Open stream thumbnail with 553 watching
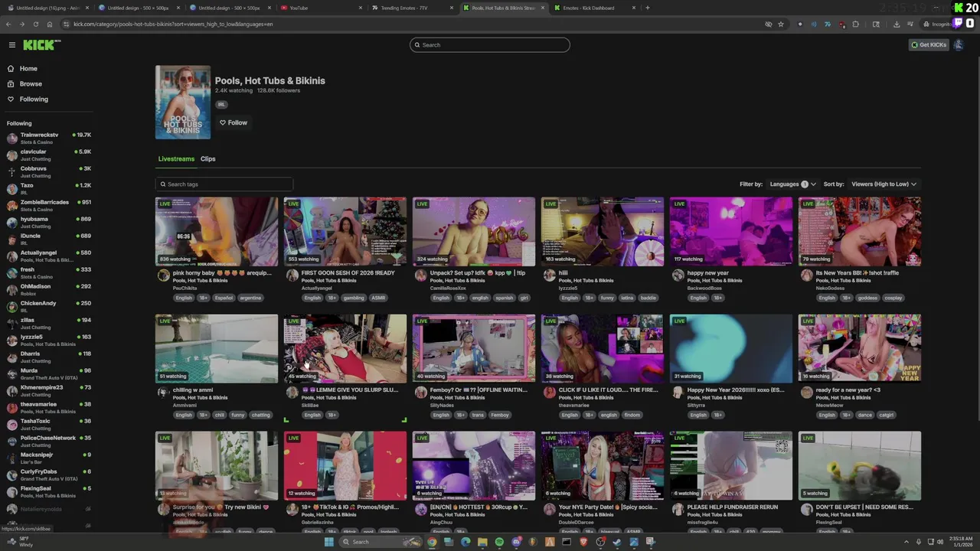Image resolution: width=980 pixels, height=551 pixels. [x=345, y=232]
